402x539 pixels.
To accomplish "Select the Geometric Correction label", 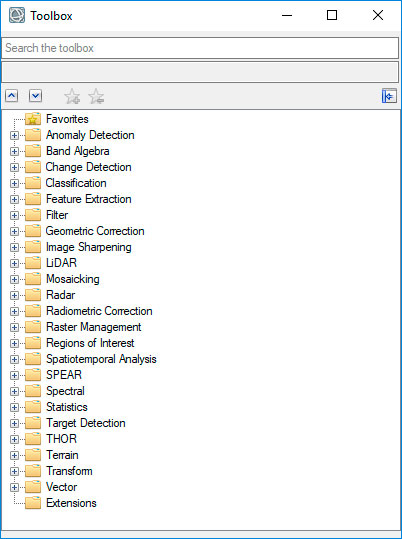I will (95, 231).
